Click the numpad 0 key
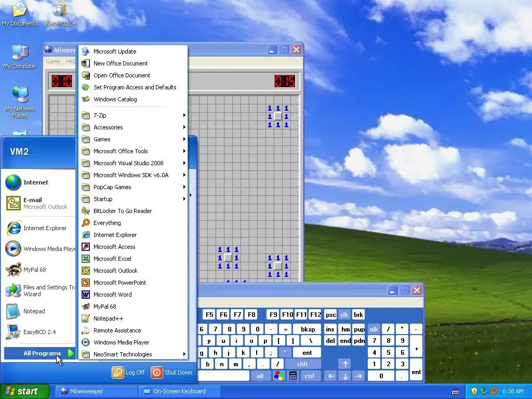The image size is (532, 399). [381, 376]
